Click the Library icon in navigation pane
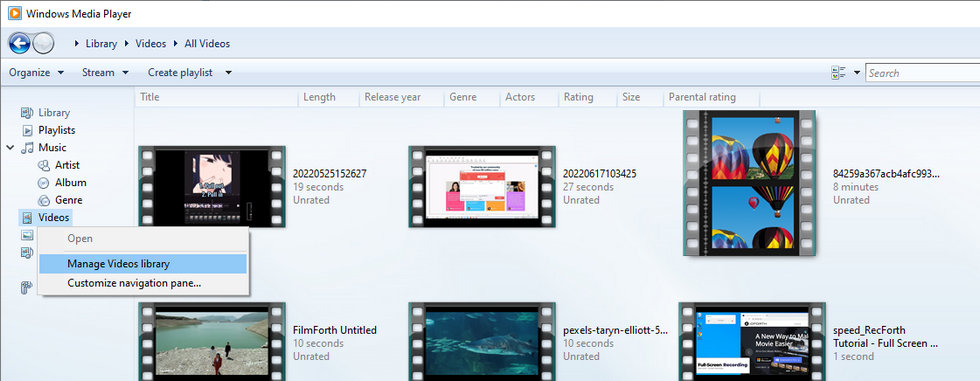 click(27, 112)
